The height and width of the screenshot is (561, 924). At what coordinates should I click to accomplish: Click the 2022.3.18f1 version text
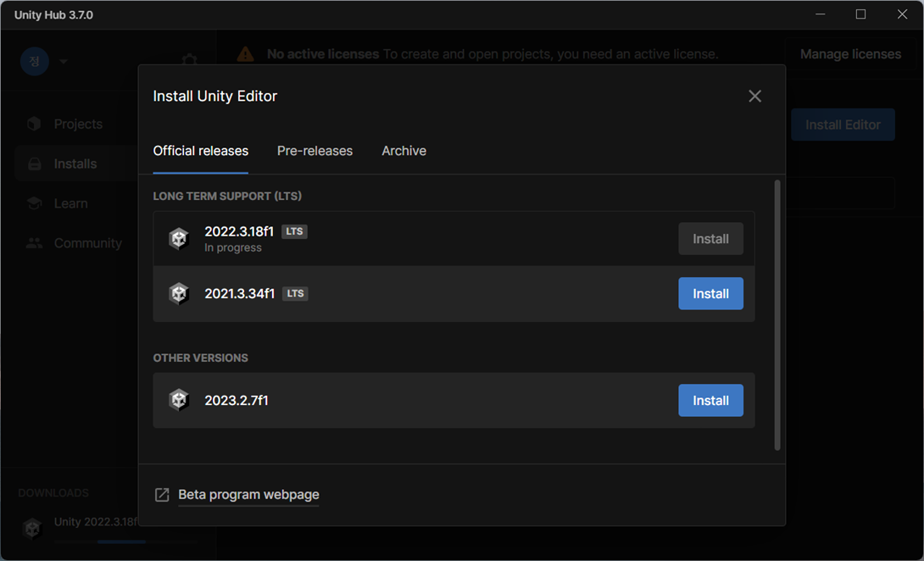tap(239, 231)
